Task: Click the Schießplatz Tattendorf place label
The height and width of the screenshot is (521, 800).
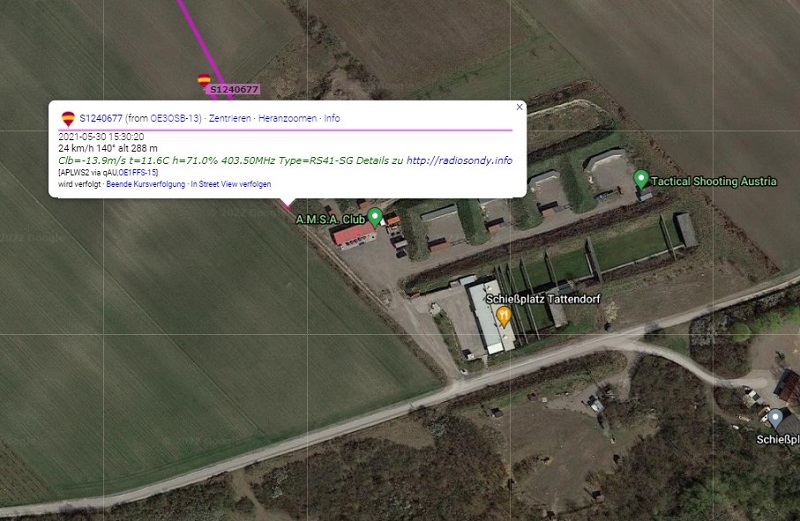Action: click(543, 299)
